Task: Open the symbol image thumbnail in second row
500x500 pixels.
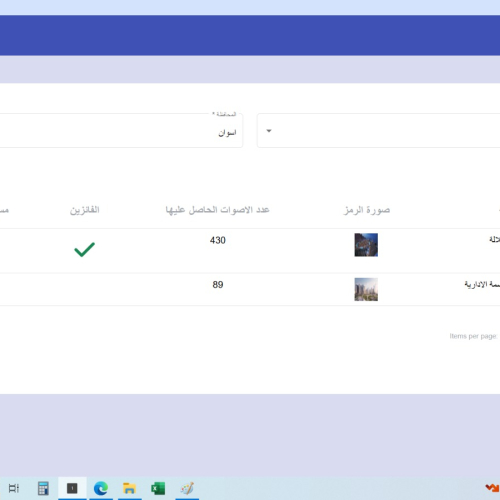Action: pyautogui.click(x=366, y=289)
